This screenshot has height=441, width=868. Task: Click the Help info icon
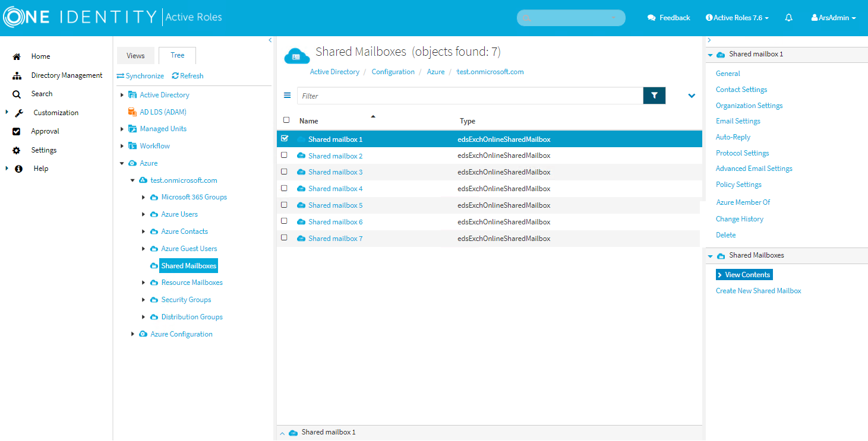coord(18,169)
